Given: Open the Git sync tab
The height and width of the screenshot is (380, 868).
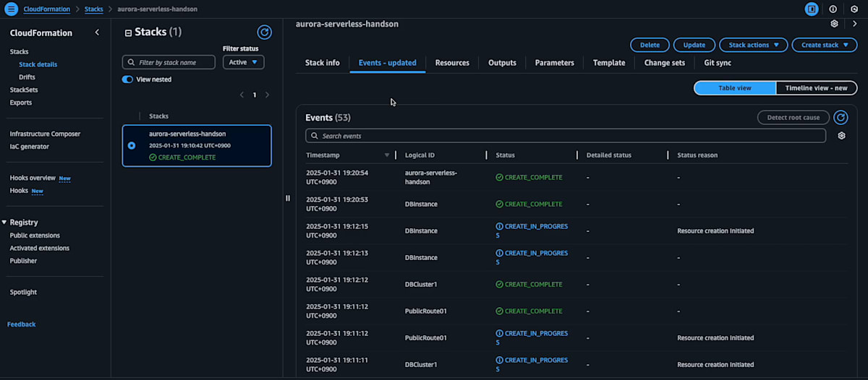Looking at the screenshot, I should tap(718, 63).
